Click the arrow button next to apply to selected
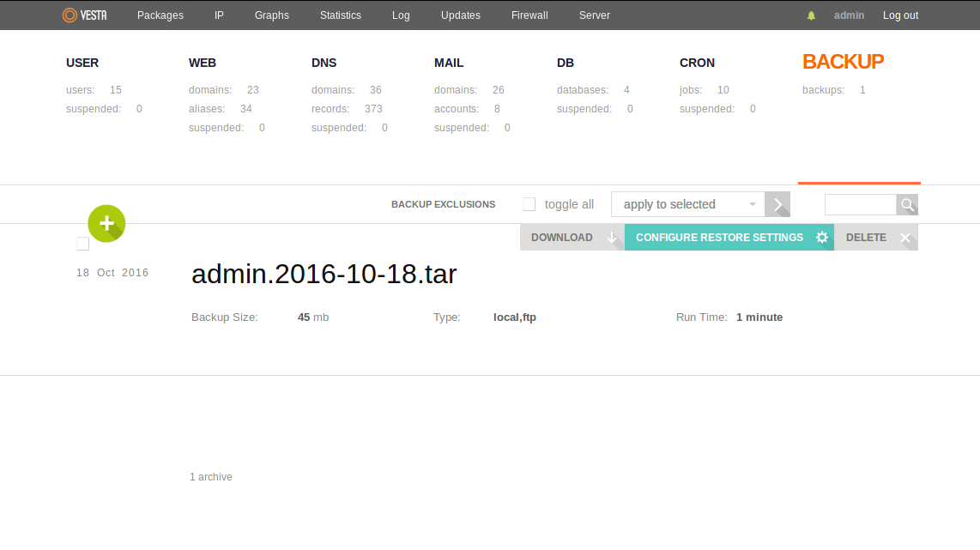980x550 pixels. click(x=777, y=204)
